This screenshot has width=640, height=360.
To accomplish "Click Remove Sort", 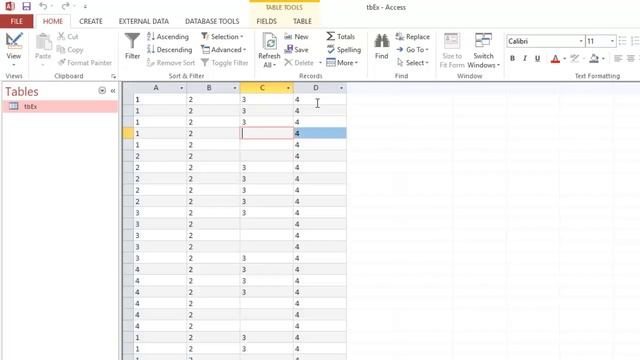I will coord(171,62).
